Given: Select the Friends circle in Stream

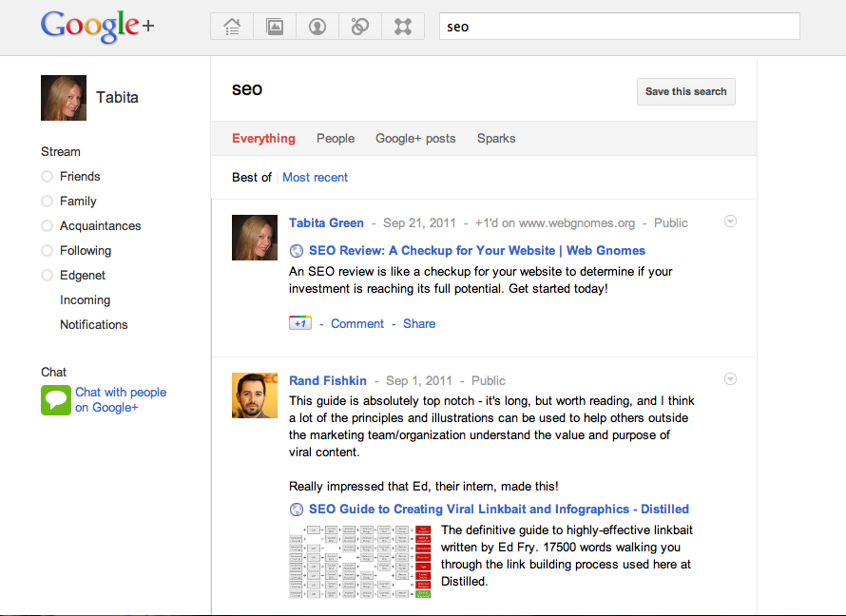Looking at the screenshot, I should tap(80, 176).
